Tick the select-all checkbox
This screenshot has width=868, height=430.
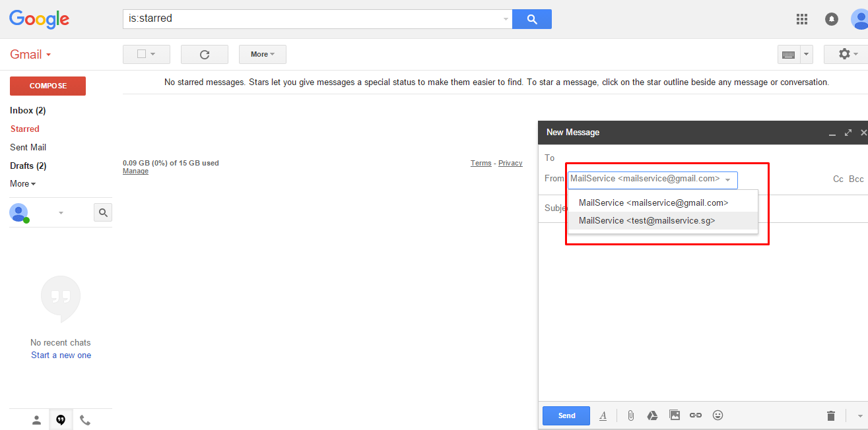coord(141,54)
